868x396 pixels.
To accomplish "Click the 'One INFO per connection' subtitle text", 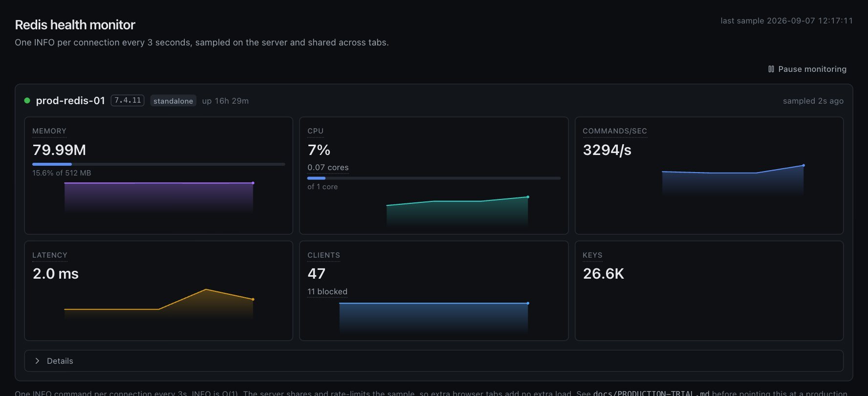I will (x=202, y=43).
